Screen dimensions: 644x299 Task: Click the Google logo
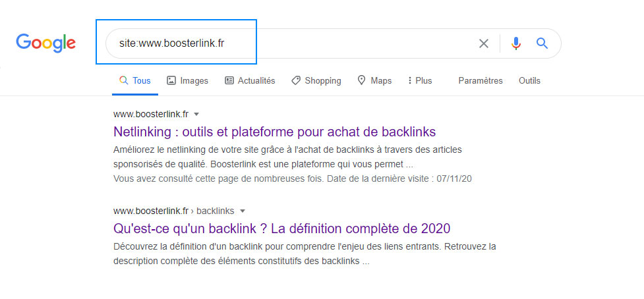click(45, 43)
